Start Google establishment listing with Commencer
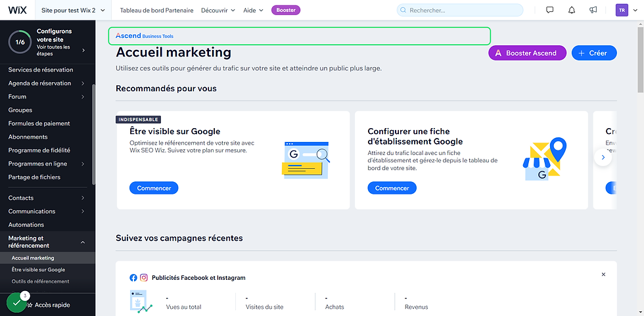Screen dimensions: 644x316 point(392,188)
